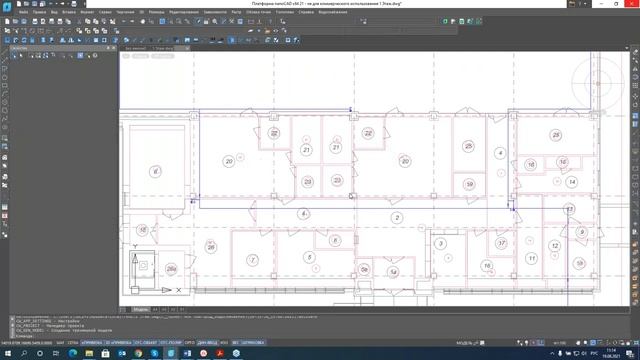Create a new document from the main toolbar
Image resolution: width=640 pixels, height=360 pixels.
(7, 21)
